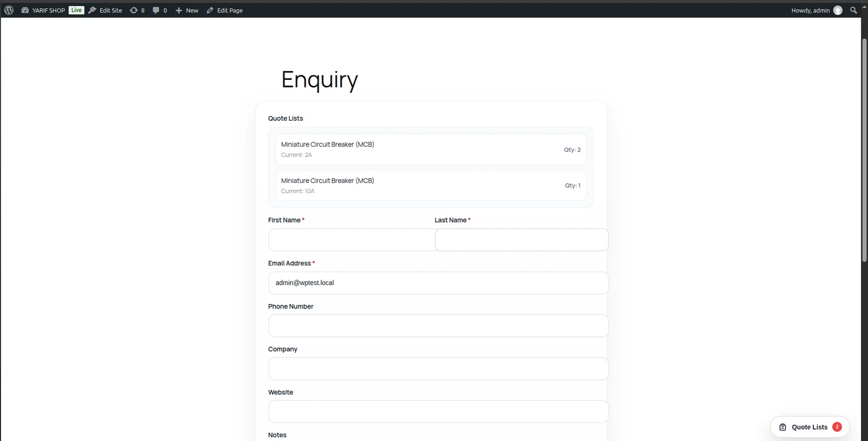Screen dimensions: 868x441
Task: Click Edit Page in the admin bar
Action: 225,10
